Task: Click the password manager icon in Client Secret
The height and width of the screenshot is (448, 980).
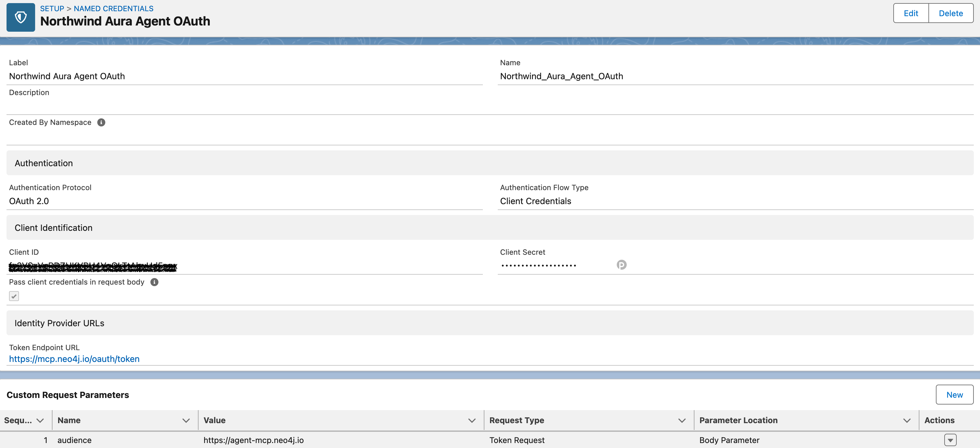Action: pyautogui.click(x=621, y=265)
